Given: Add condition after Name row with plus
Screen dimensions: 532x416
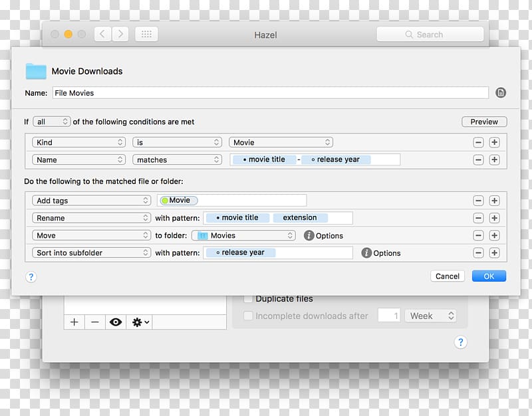Looking at the screenshot, I should point(494,159).
